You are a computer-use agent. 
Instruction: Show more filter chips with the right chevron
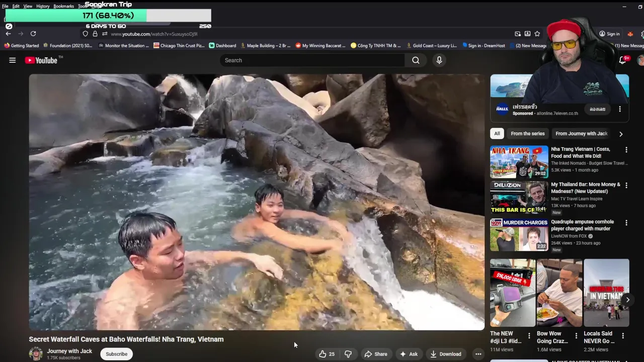621,134
